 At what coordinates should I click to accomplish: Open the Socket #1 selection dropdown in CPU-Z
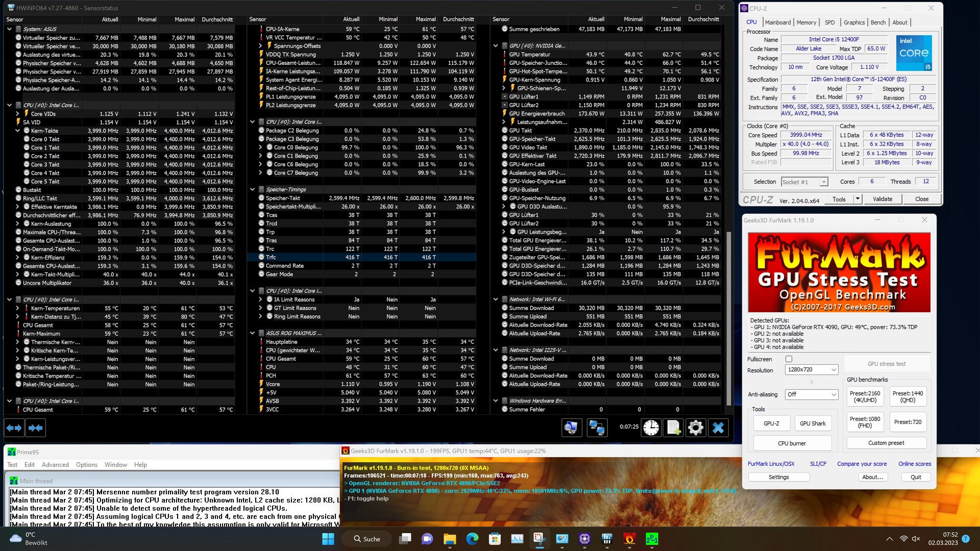[804, 182]
